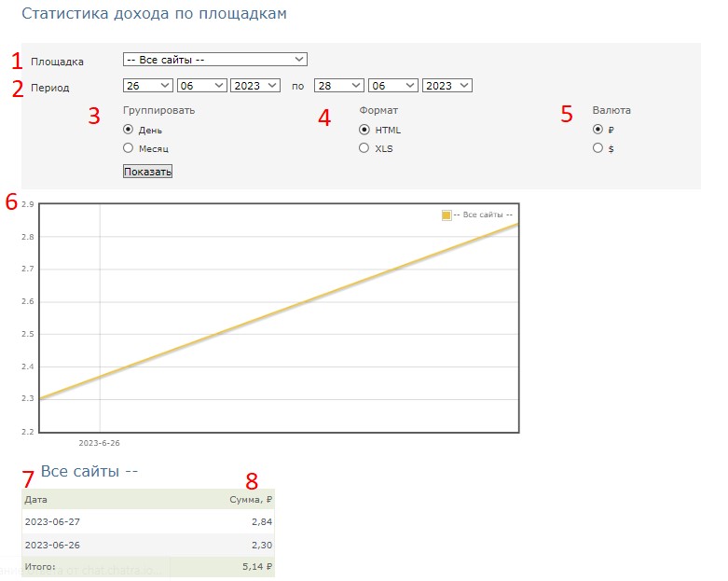The image size is (728, 581).
Task: Click the Формат section label
Action: tap(378, 111)
